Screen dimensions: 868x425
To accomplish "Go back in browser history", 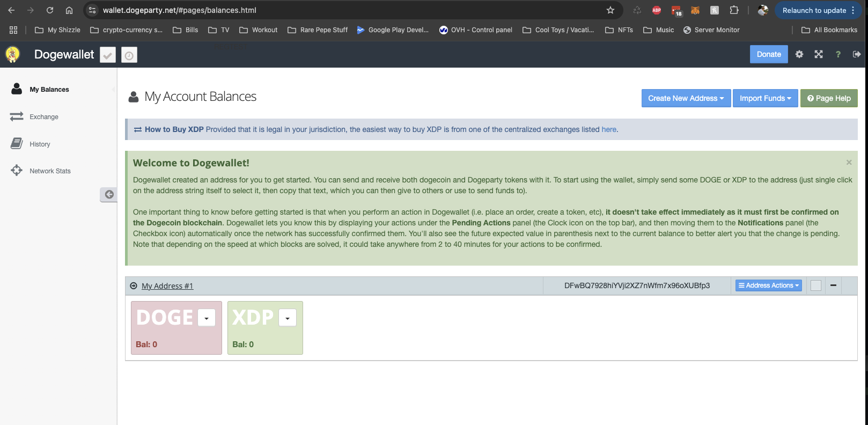I will point(11,10).
